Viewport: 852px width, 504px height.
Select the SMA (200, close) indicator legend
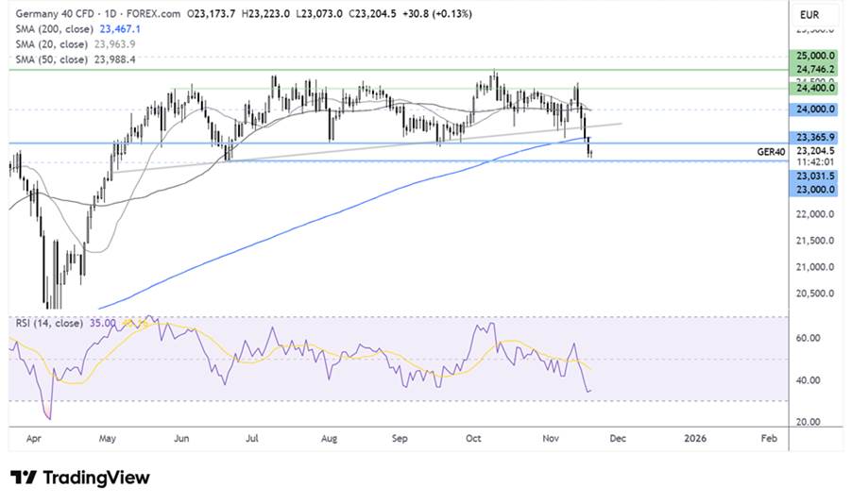pyautogui.click(x=50, y=29)
